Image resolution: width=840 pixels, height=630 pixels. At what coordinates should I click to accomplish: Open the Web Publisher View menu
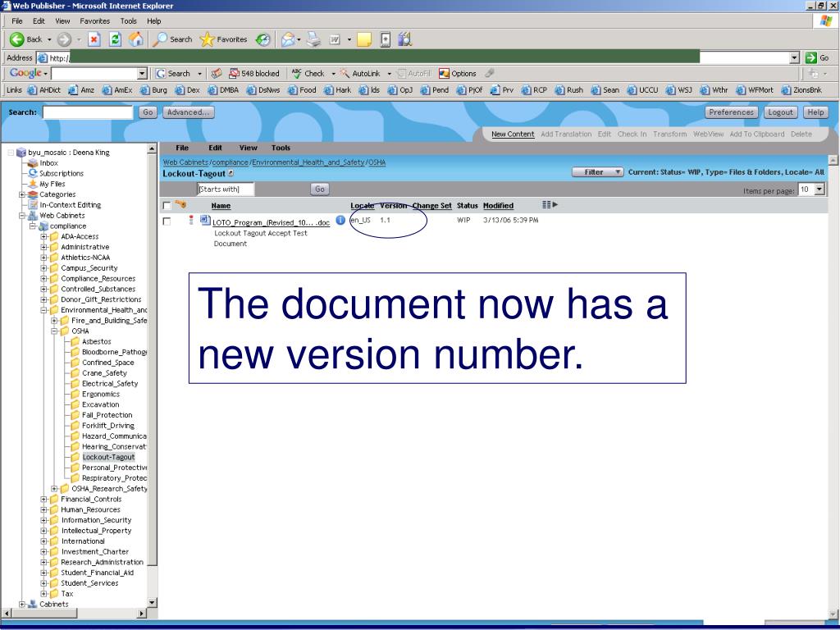click(x=248, y=148)
